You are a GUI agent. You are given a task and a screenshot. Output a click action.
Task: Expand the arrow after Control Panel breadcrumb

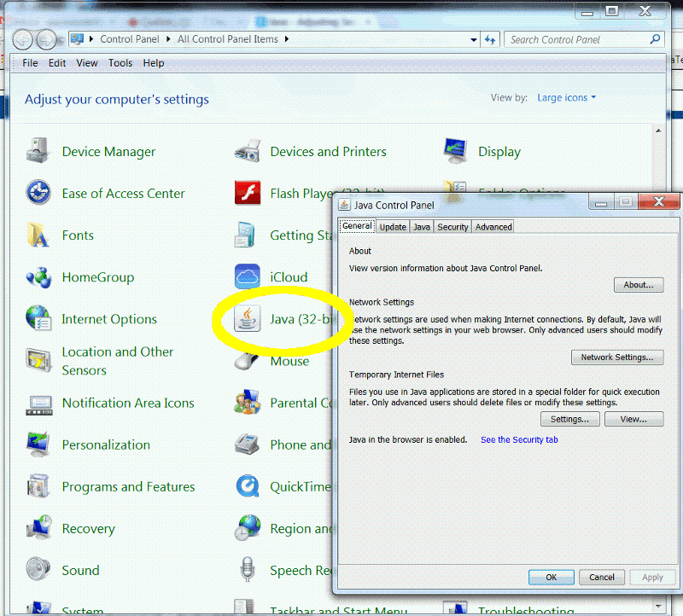tap(168, 39)
